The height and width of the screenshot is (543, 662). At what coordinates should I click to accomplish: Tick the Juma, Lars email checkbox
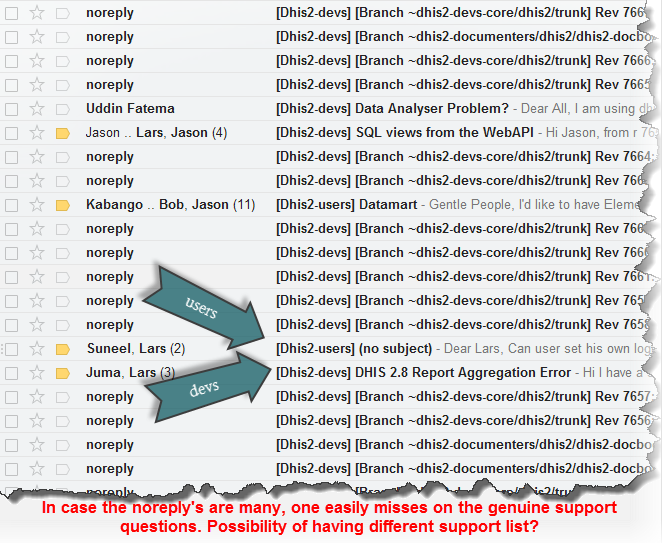11,373
